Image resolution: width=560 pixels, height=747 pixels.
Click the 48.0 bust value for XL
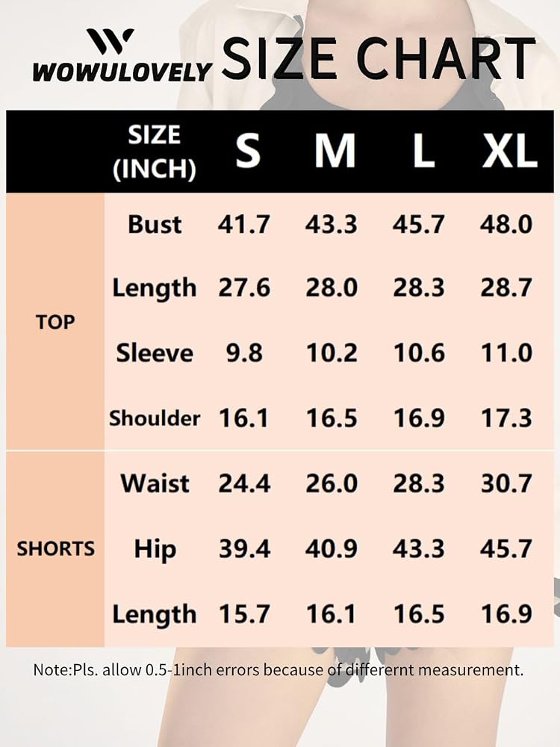[505, 224]
